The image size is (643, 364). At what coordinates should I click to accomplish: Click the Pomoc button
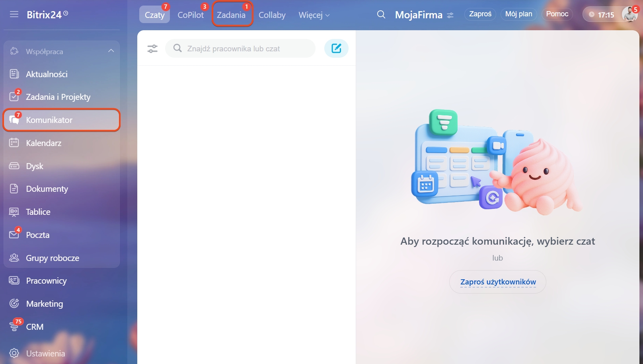point(557,14)
